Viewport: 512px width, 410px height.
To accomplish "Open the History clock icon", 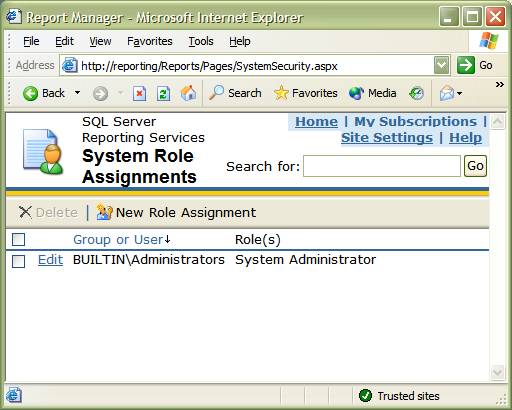I will click(416, 93).
